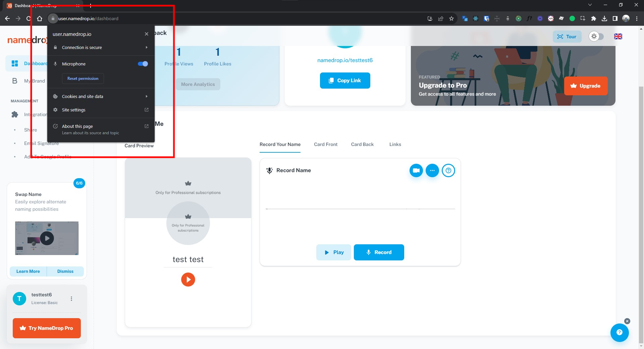Click the Play button

(x=334, y=252)
